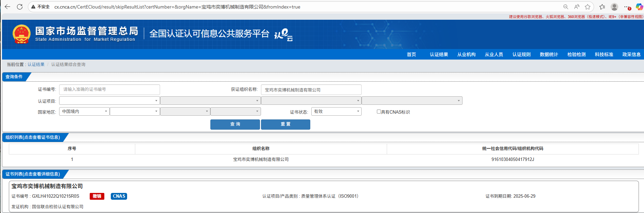Screen dimensions: 644x213
Task: Click the browser address bar URL
Action: (177, 7)
